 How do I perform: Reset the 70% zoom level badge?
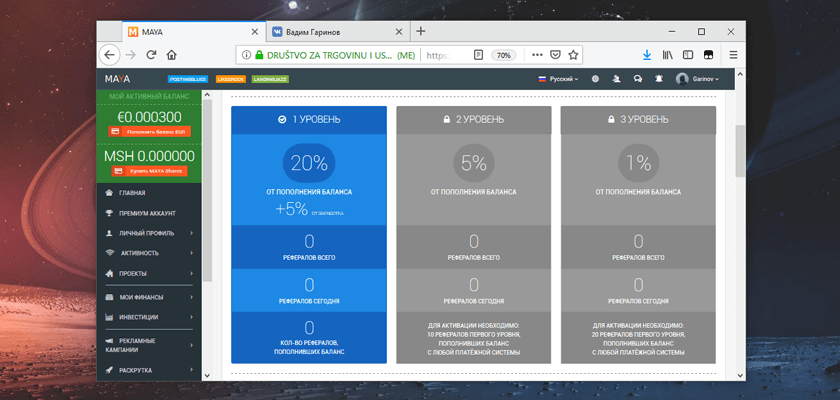tap(504, 55)
